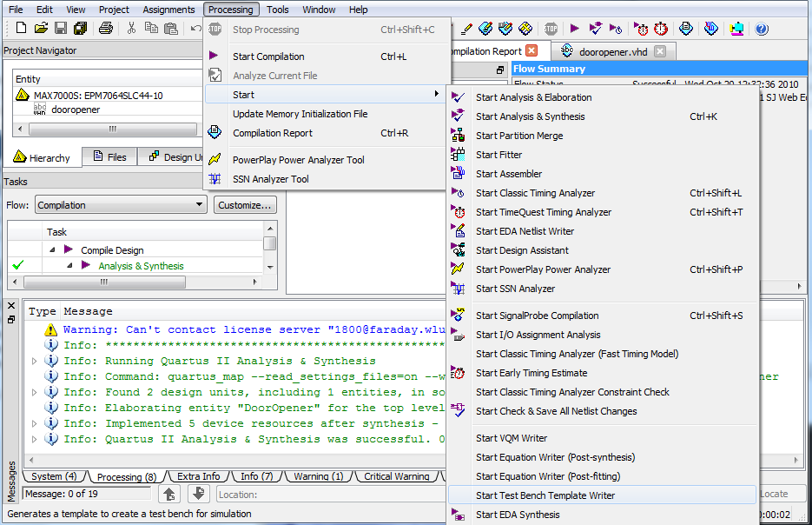The height and width of the screenshot is (525, 812).
Task: Click the Cut scissors icon
Action: (131, 28)
